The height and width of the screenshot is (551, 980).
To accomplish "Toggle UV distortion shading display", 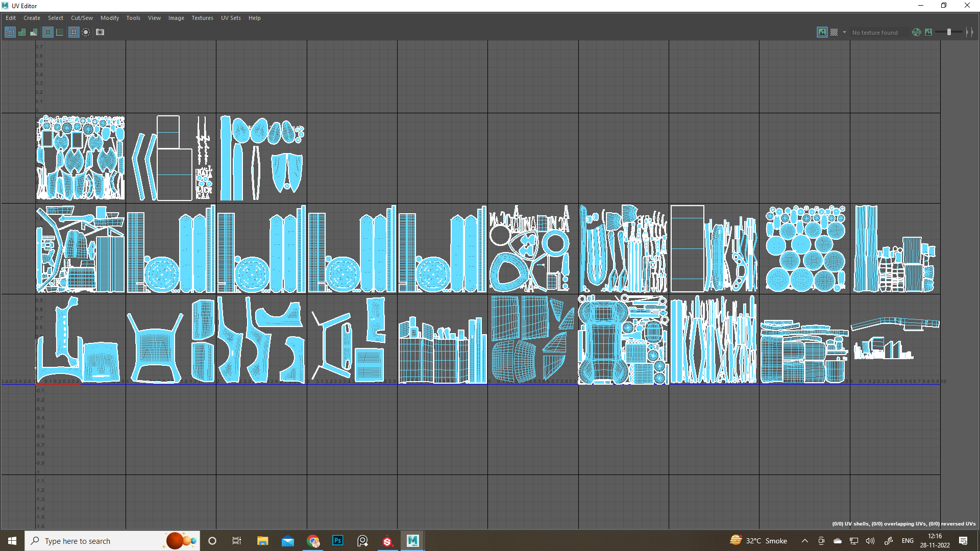I will [34, 32].
